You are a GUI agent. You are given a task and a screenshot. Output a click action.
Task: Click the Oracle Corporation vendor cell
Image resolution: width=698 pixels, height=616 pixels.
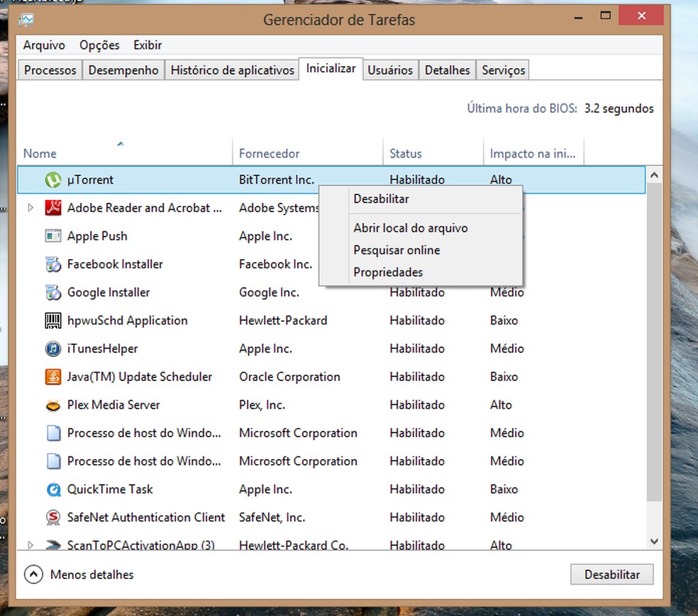tap(289, 377)
